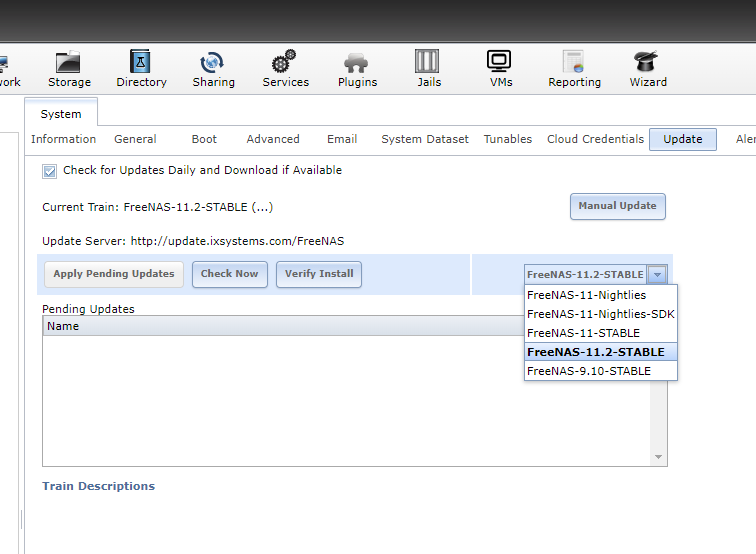Click the Verify Install button
The width and height of the screenshot is (756, 554).
tap(319, 274)
